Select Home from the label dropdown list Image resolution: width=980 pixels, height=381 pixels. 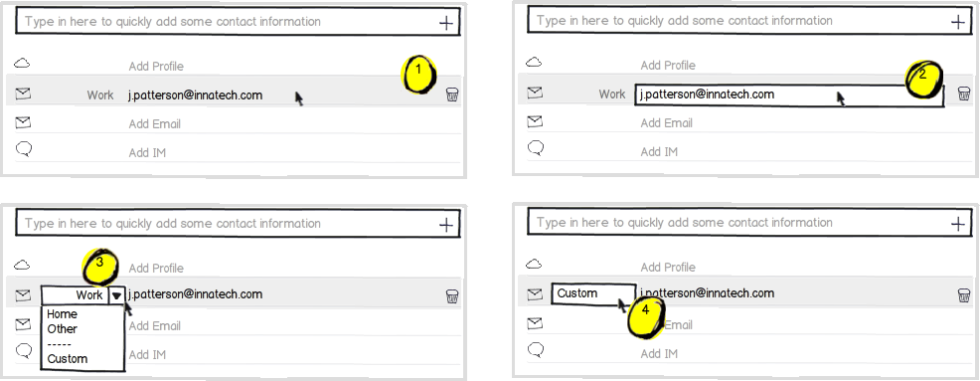tap(62, 314)
